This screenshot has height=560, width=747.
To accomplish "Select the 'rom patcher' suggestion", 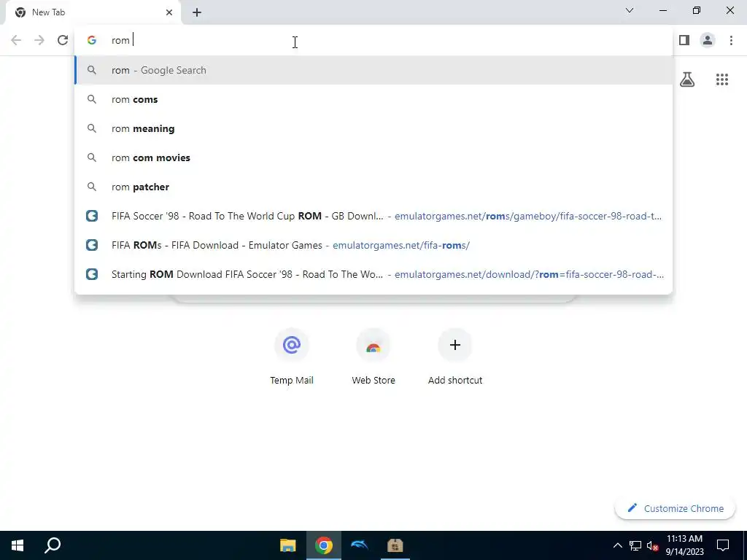I will coord(373,187).
